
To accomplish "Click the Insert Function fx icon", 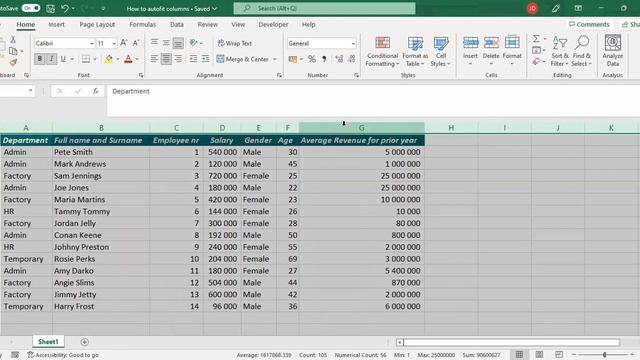I will (x=96, y=91).
